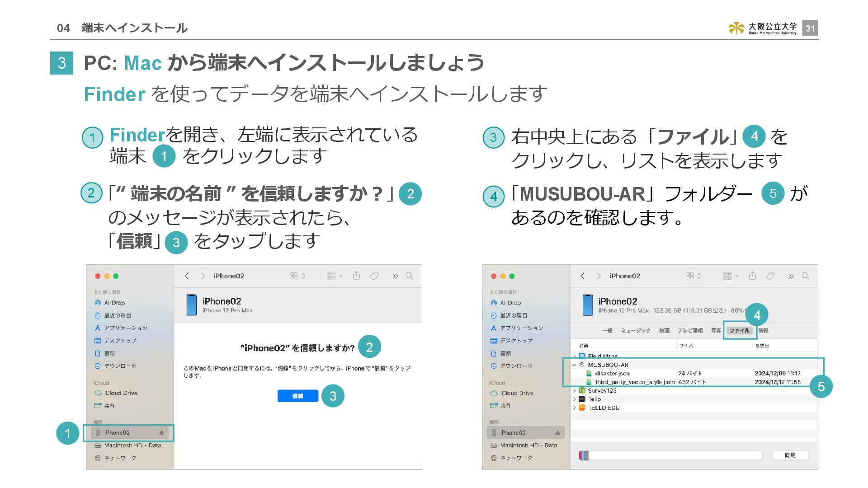Show more toolbar items in left Finder window
Screen dimensions: 868x488
(x=395, y=276)
